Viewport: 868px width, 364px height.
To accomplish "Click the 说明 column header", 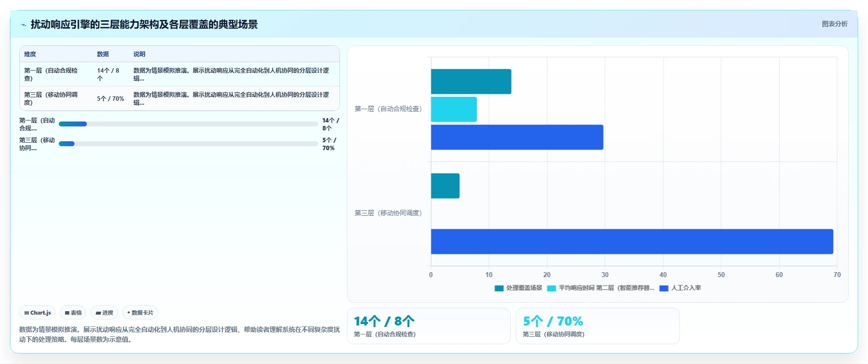I will pos(139,54).
